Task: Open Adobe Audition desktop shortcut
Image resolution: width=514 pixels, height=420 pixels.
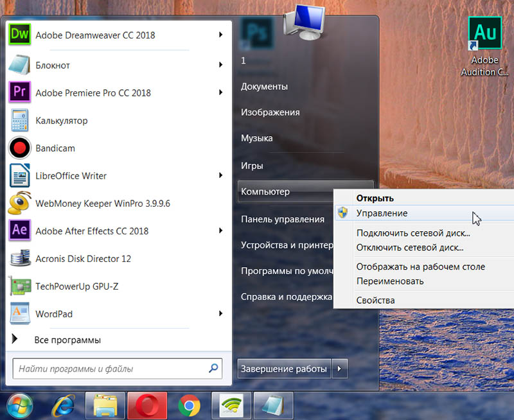Action: pos(485,46)
